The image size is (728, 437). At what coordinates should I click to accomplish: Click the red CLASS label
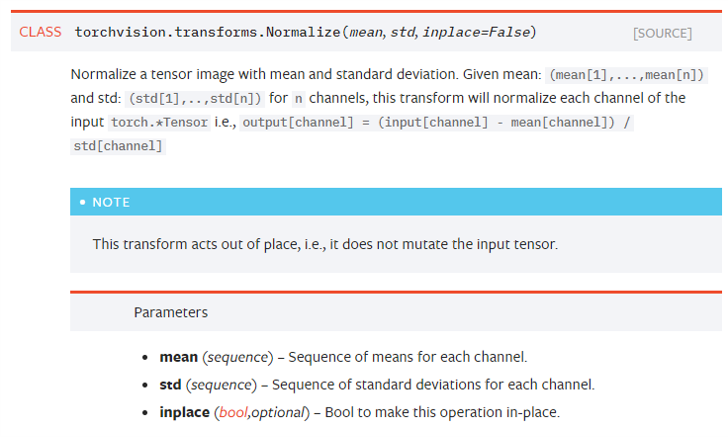tap(40, 32)
